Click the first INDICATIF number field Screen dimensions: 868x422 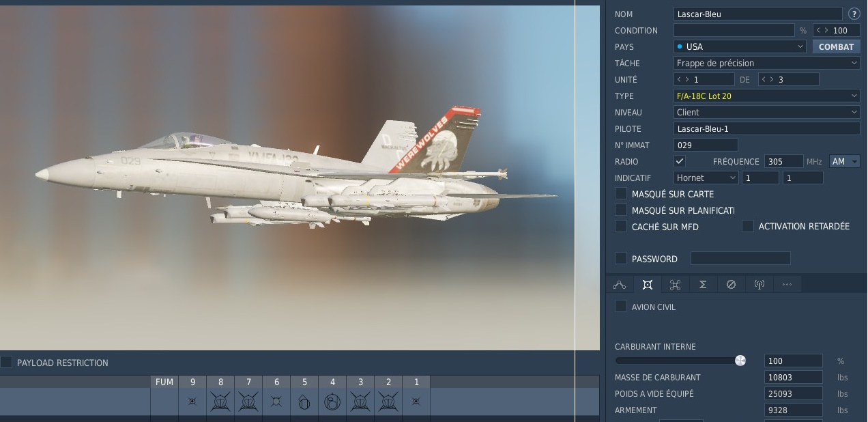(x=760, y=178)
